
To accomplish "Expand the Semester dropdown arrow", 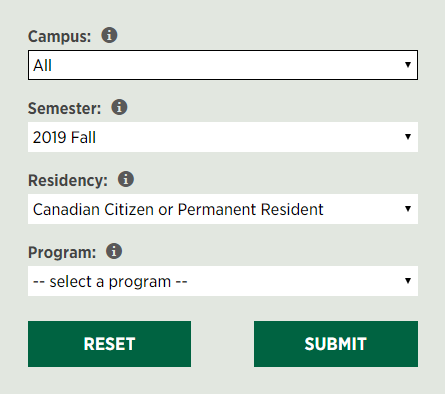I will [x=408, y=137].
